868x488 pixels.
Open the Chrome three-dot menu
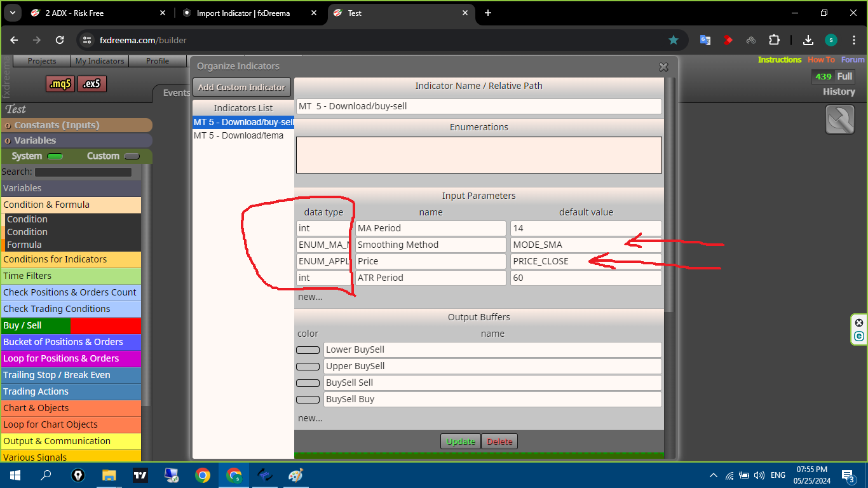[853, 40]
